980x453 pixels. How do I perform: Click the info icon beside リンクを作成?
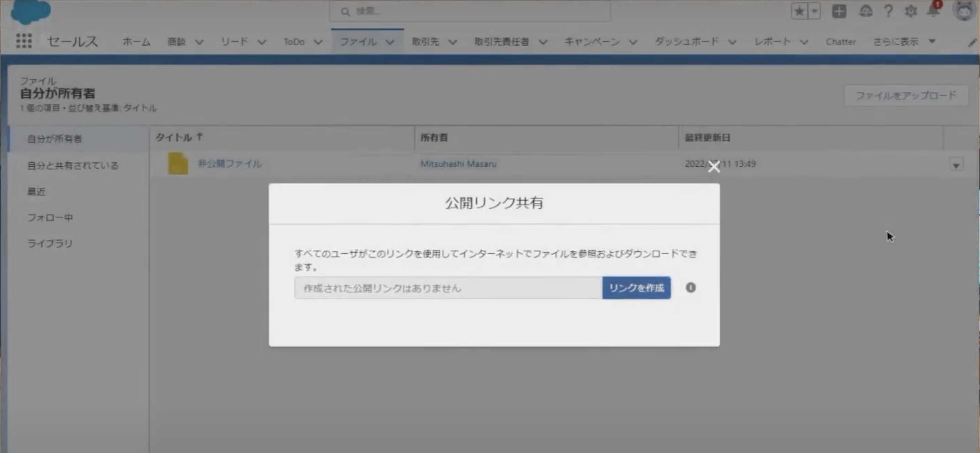(x=691, y=287)
